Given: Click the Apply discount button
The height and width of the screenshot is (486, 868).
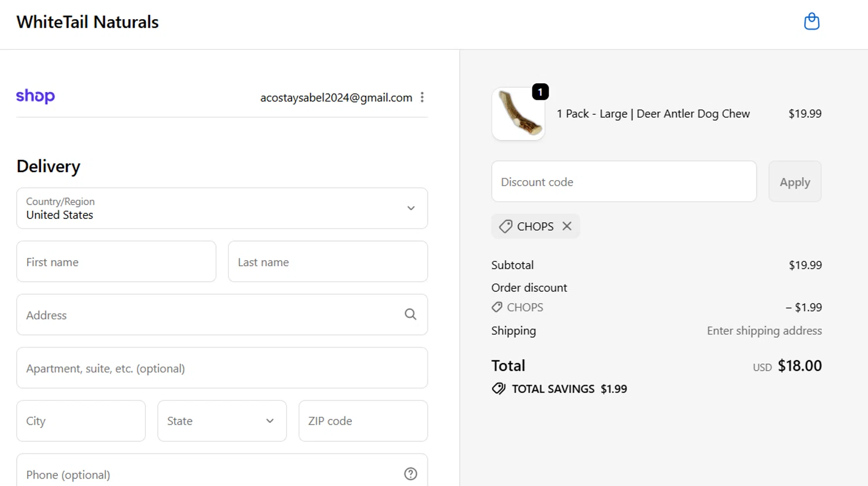Looking at the screenshot, I should [795, 181].
